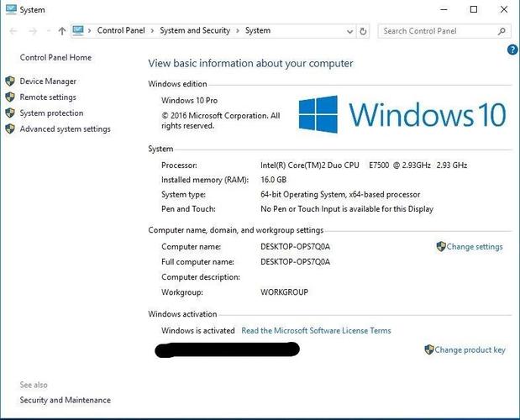The width and height of the screenshot is (520, 420).
Task: Open recent locations dropdown near Forward arrow
Action: coord(49,31)
